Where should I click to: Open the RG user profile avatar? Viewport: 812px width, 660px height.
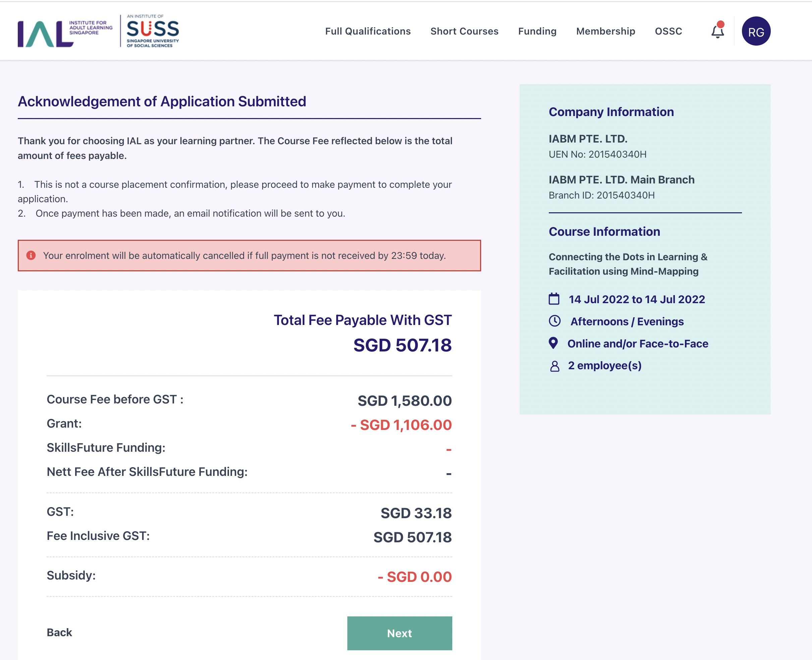[756, 31]
